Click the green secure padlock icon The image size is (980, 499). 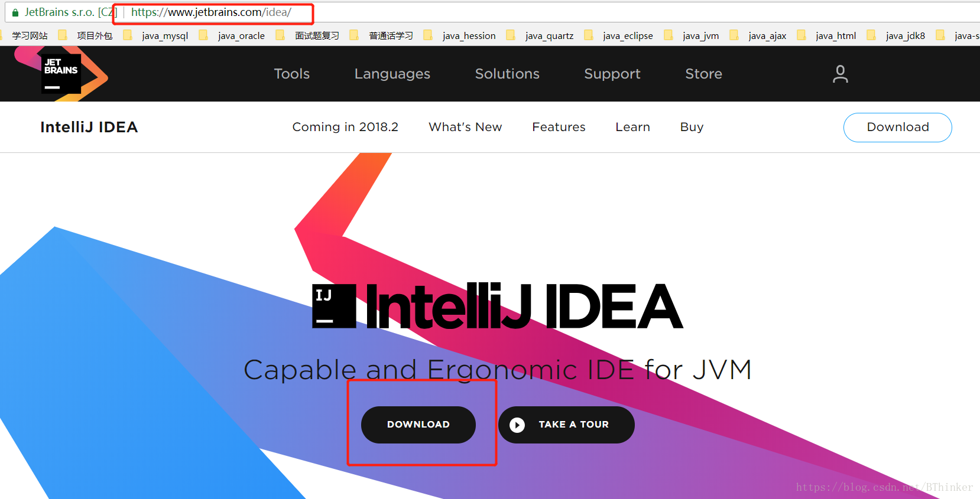[15, 12]
